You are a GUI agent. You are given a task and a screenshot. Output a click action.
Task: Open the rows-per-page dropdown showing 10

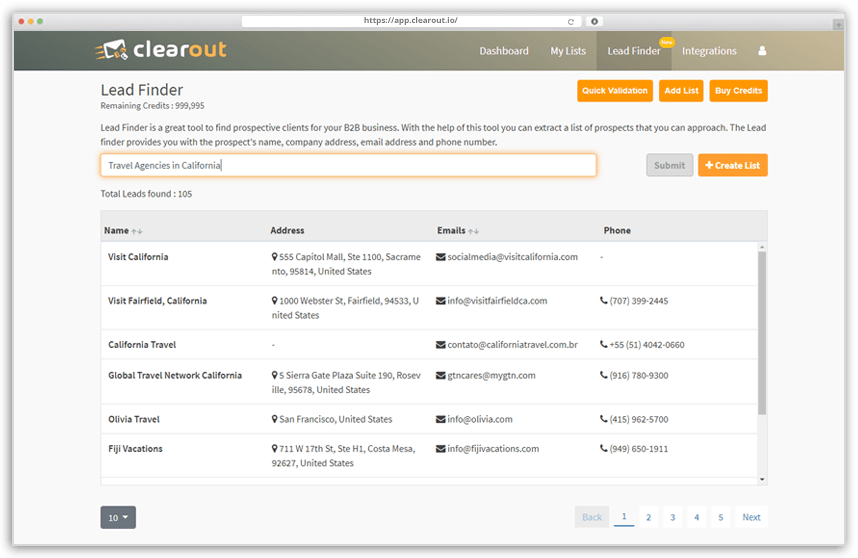[118, 518]
